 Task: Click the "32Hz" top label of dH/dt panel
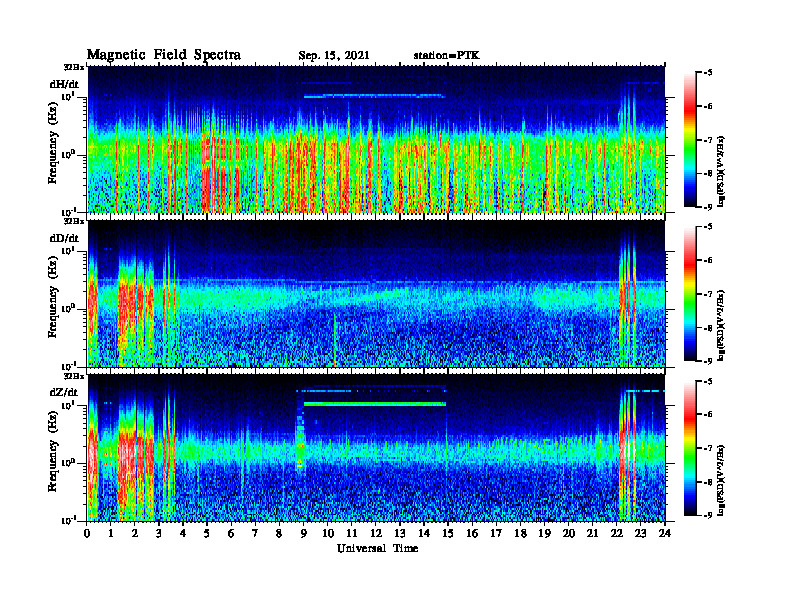(74, 67)
